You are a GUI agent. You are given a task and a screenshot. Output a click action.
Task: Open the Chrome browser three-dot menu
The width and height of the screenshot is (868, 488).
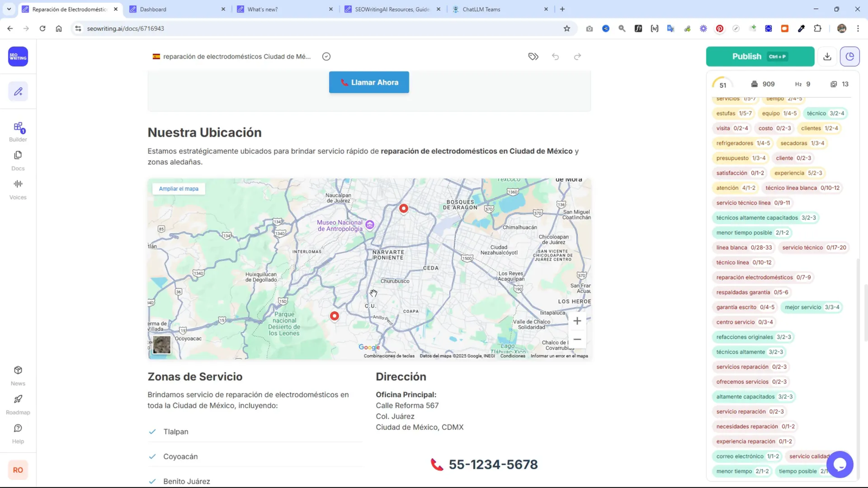[858, 28]
